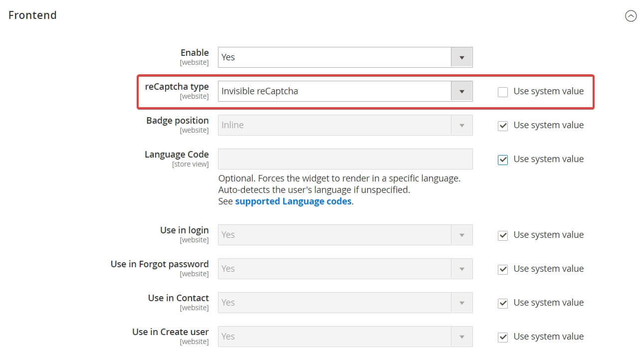
Task: Click the Enable field label
Action: point(195,52)
